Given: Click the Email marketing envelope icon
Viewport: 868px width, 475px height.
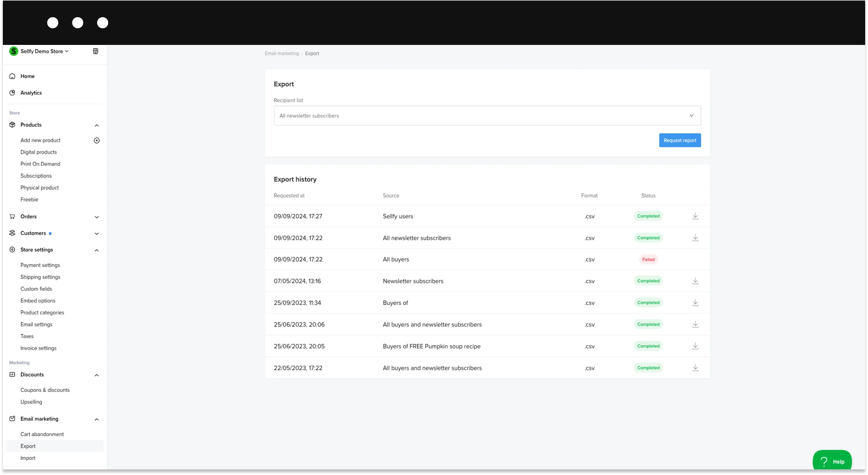Looking at the screenshot, I should point(12,419).
